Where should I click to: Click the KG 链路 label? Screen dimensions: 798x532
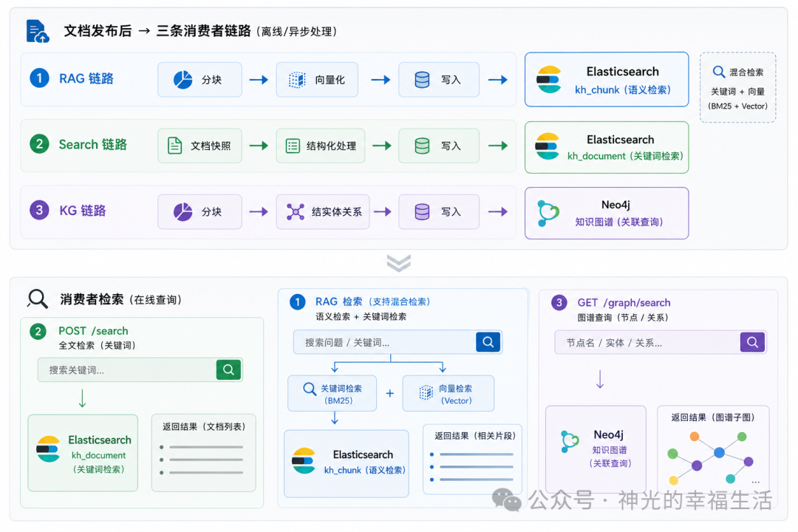[x=83, y=211]
